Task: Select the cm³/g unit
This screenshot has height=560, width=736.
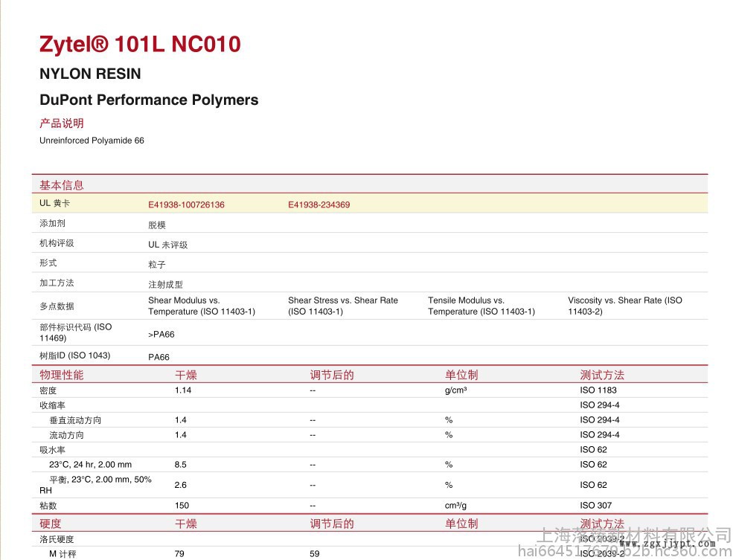Action: [455, 506]
